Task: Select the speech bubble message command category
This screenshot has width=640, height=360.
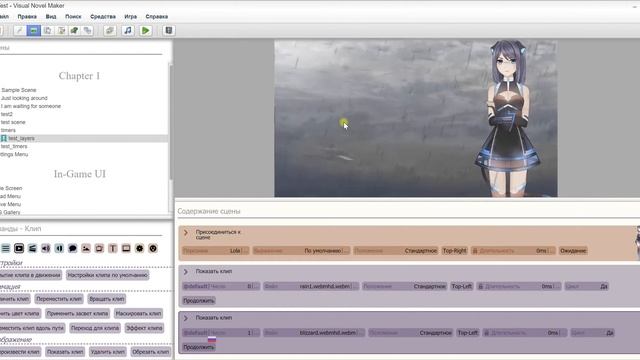Action: 73,248
